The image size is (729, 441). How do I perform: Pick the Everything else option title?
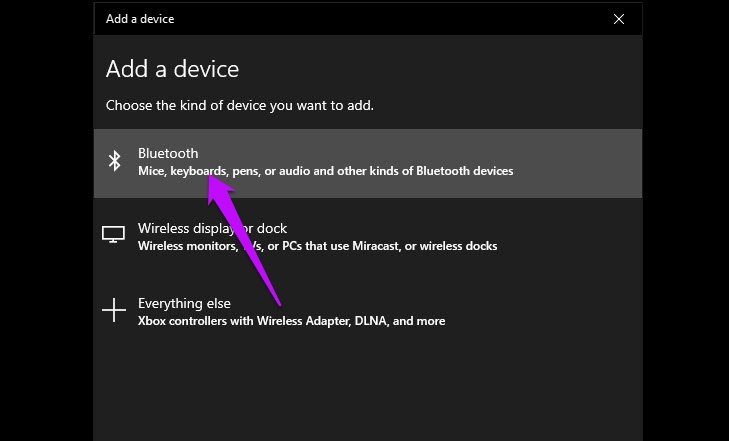point(184,303)
